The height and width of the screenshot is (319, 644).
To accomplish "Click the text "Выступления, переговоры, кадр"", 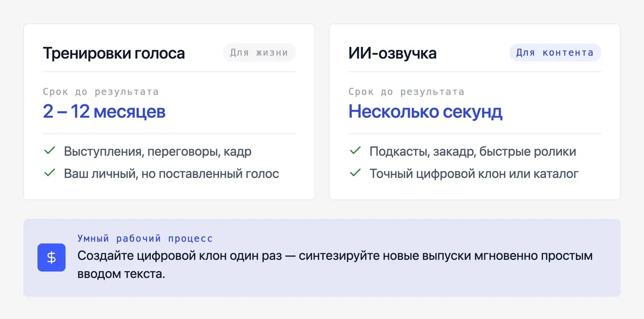I will (158, 151).
